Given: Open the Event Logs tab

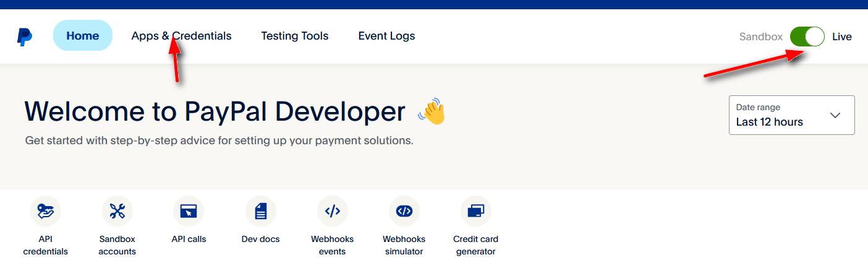Looking at the screenshot, I should [386, 36].
